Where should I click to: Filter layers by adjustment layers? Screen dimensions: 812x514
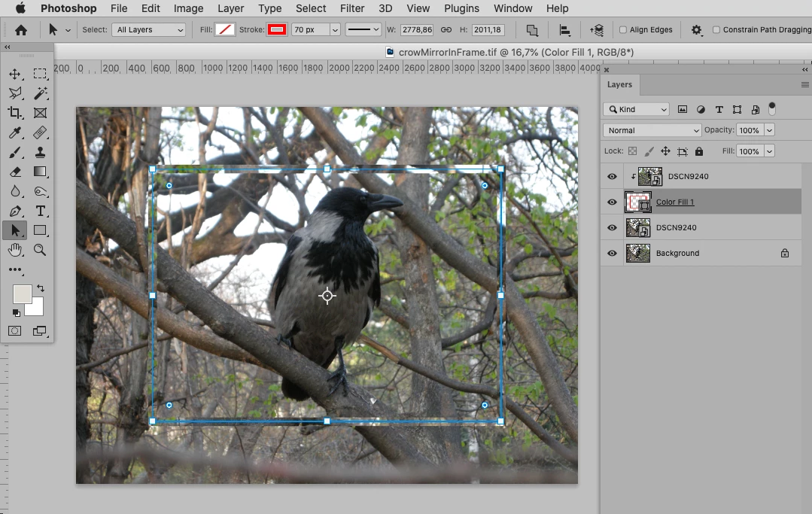point(701,109)
